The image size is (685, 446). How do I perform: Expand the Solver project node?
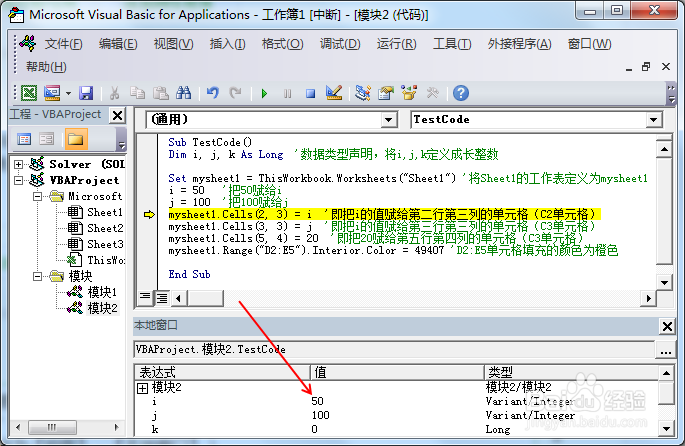click(x=18, y=164)
